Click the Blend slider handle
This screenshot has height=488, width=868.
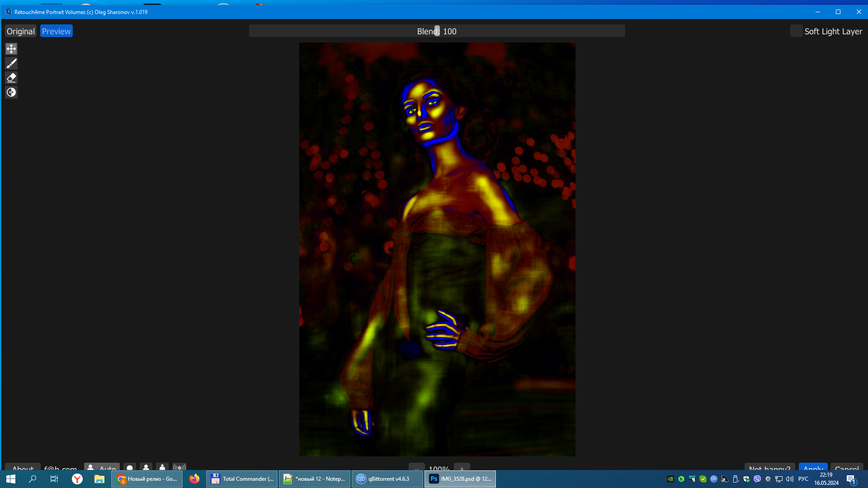point(437,31)
